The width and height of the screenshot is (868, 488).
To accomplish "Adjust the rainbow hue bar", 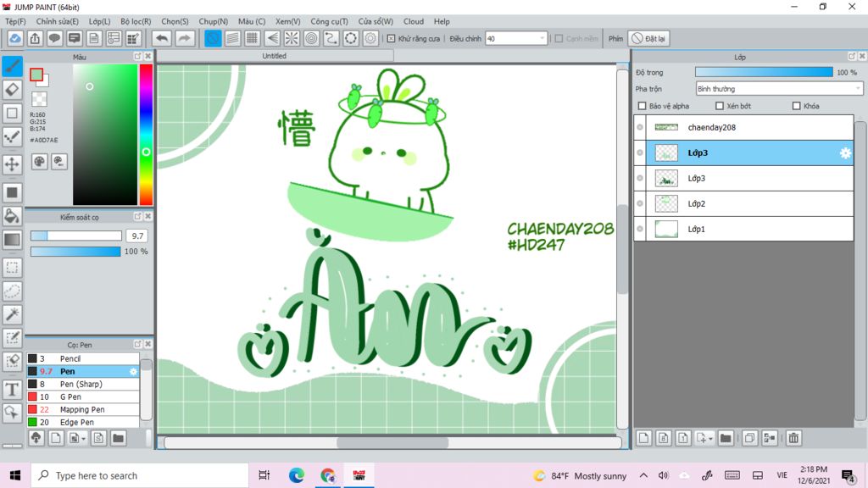I will coord(146,135).
